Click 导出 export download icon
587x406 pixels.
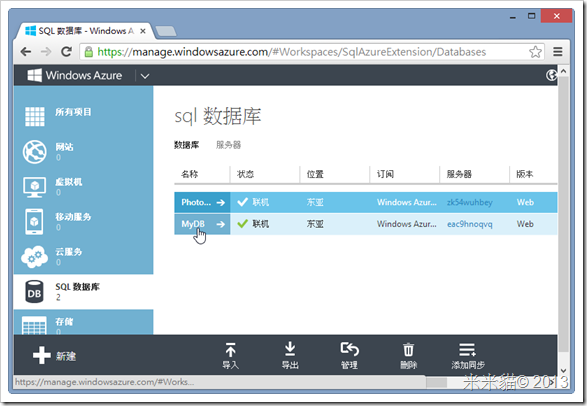point(290,349)
